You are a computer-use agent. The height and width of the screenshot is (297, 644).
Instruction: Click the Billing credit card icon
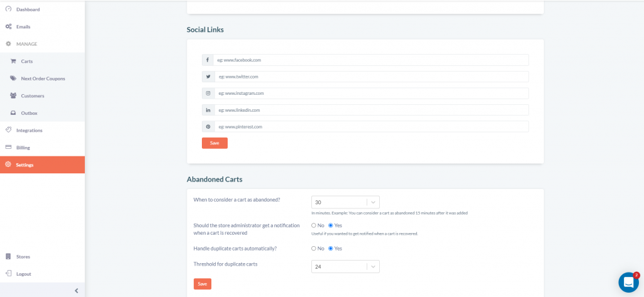click(x=8, y=148)
